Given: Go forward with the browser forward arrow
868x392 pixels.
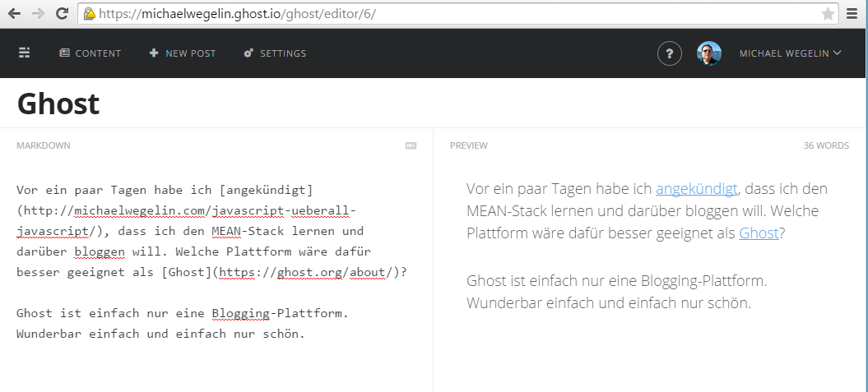Looking at the screenshot, I should pyautogui.click(x=38, y=14).
